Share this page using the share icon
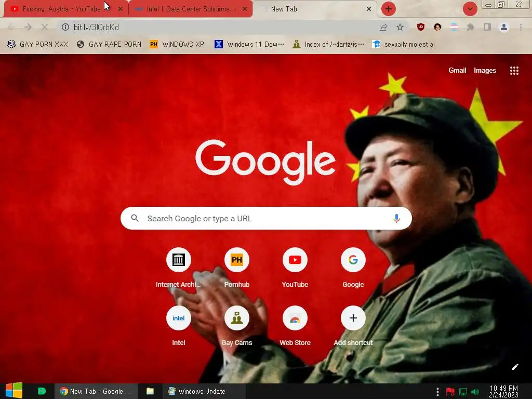Image resolution: width=532 pixels, height=399 pixels. coord(383,27)
